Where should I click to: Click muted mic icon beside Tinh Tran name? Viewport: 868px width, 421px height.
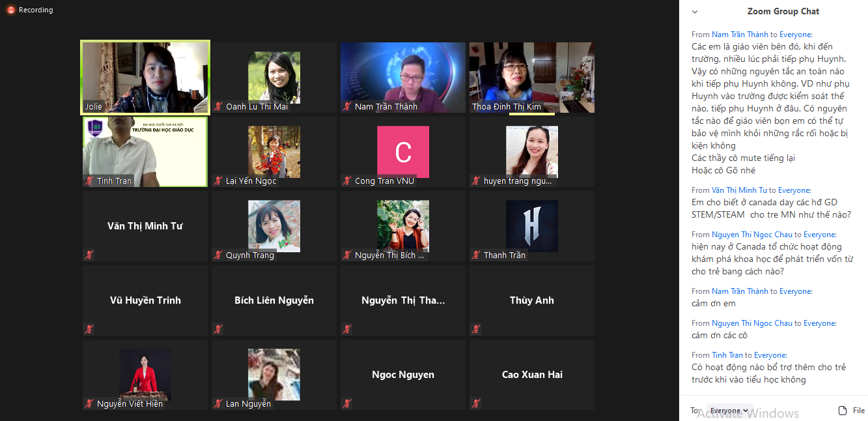click(x=89, y=181)
